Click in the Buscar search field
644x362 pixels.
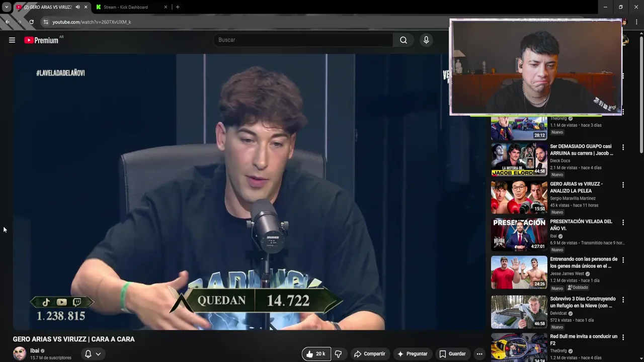tap(303, 40)
